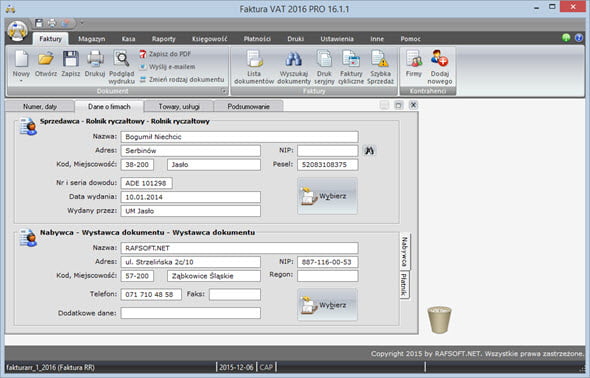This screenshot has height=378, width=590.
Task: Click buyer Nazwa field RAFSOFT.NET
Action: (239, 248)
